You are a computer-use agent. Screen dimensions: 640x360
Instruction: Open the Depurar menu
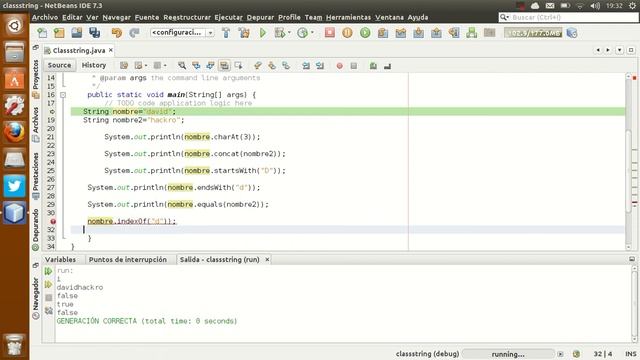[x=260, y=17]
